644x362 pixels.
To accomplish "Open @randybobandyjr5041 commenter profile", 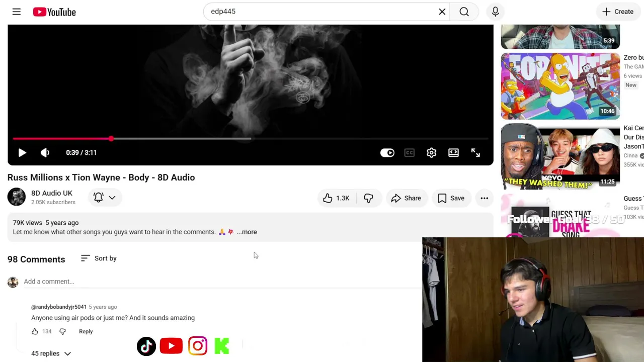I will point(59,307).
